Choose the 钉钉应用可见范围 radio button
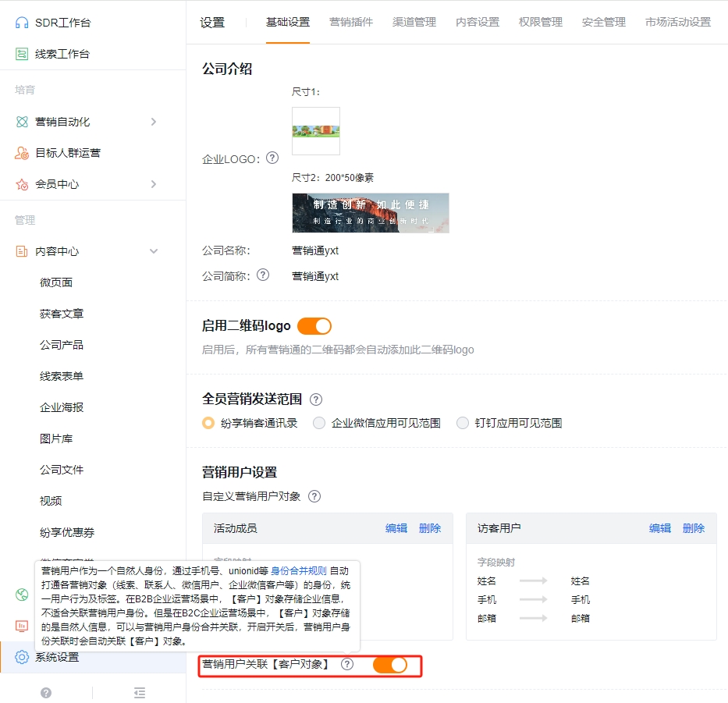Image resolution: width=728 pixels, height=703 pixels. pyautogui.click(x=462, y=422)
